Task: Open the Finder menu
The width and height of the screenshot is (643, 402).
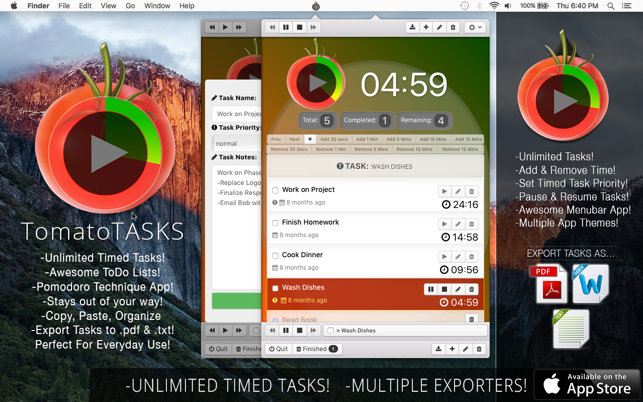Action: (38, 6)
